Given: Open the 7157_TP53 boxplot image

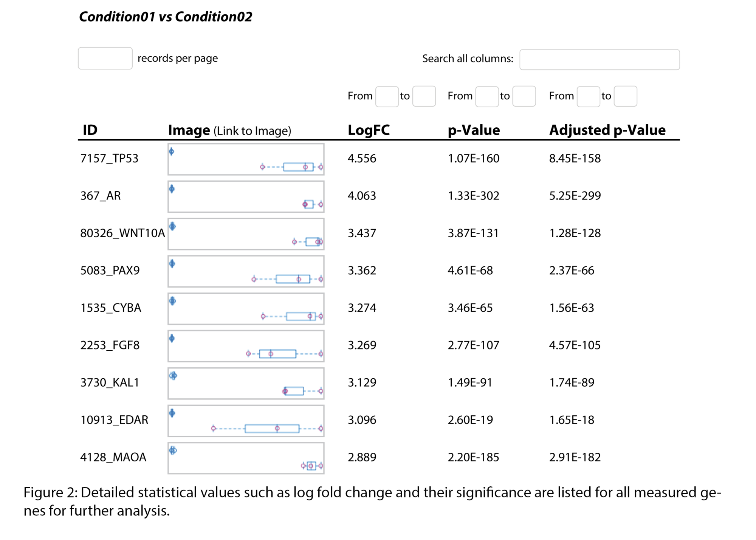Looking at the screenshot, I should click(246, 159).
